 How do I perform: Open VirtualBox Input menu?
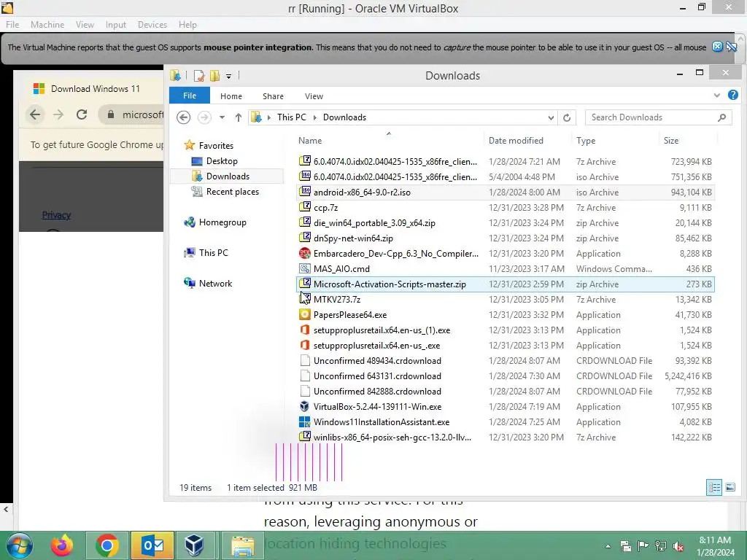click(116, 24)
